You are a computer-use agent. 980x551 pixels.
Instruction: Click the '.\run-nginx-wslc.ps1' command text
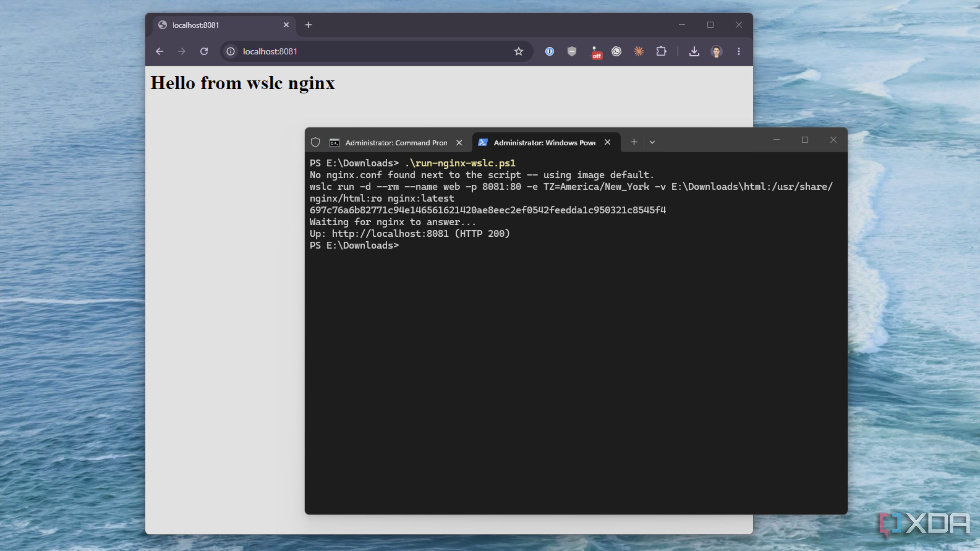click(x=460, y=163)
